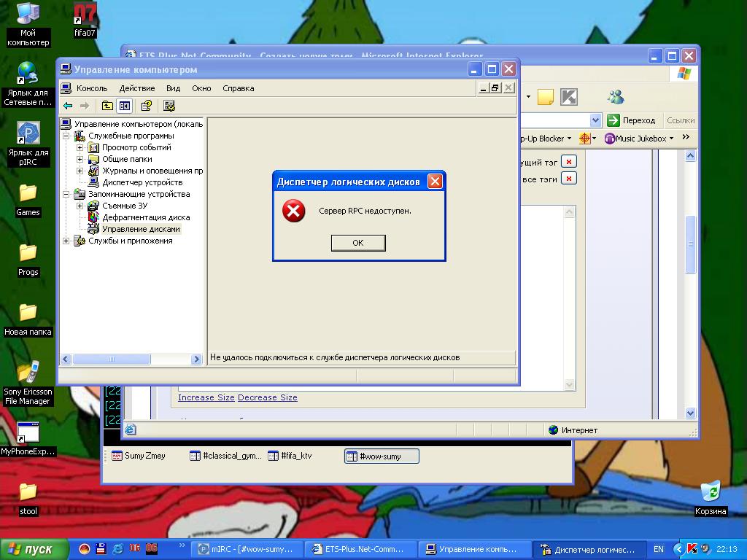
Task: Click the Back arrow in console toolbar
Action: [68, 106]
